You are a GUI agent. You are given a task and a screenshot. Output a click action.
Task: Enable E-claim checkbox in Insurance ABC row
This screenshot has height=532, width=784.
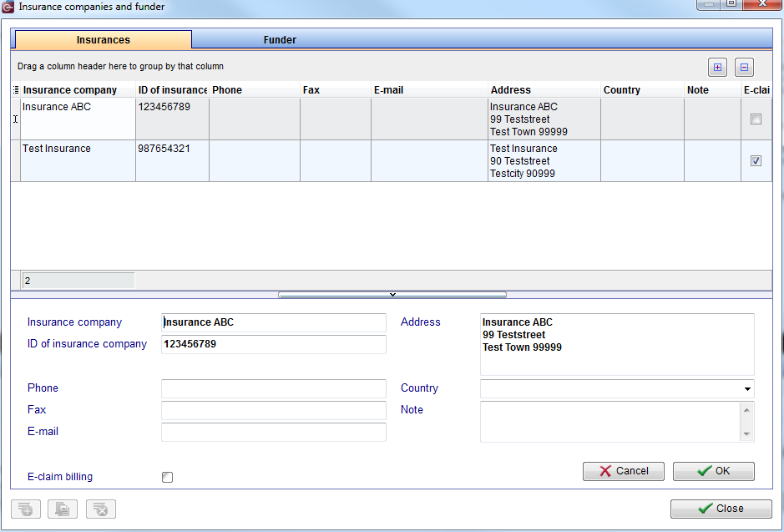(756, 119)
